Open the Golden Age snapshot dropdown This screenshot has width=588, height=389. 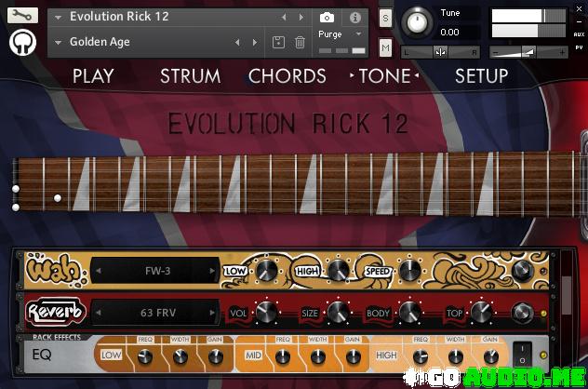click(x=58, y=43)
